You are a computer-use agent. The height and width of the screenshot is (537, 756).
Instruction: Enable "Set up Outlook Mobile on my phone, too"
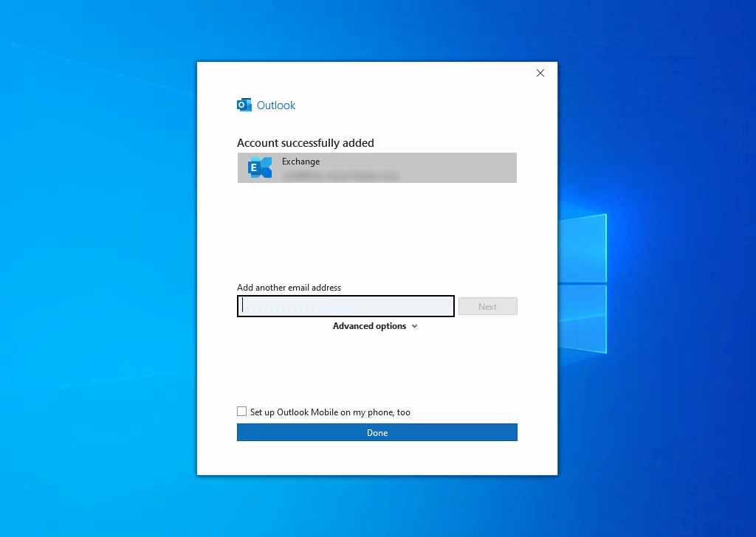241,411
